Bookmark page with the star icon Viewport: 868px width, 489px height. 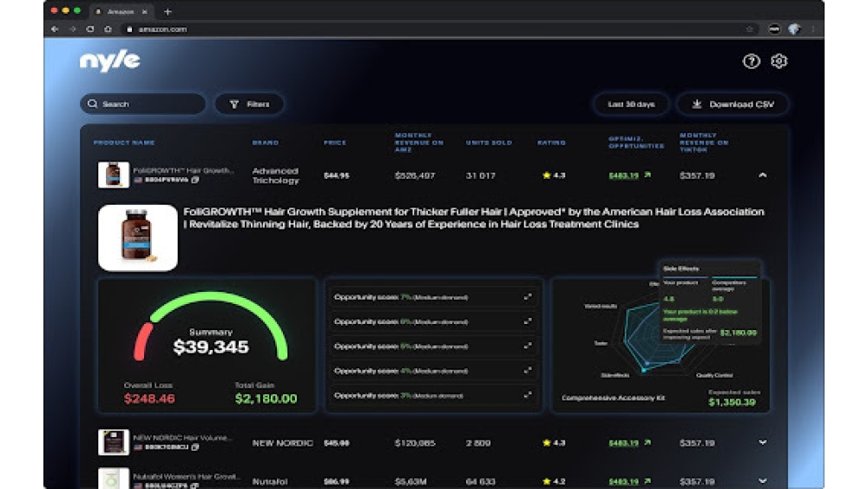coord(750,30)
